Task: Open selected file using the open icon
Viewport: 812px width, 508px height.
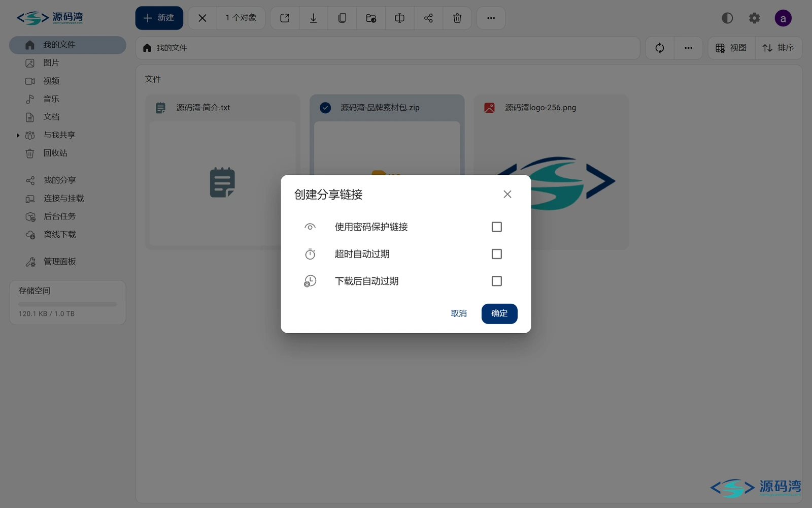Action: click(x=285, y=18)
